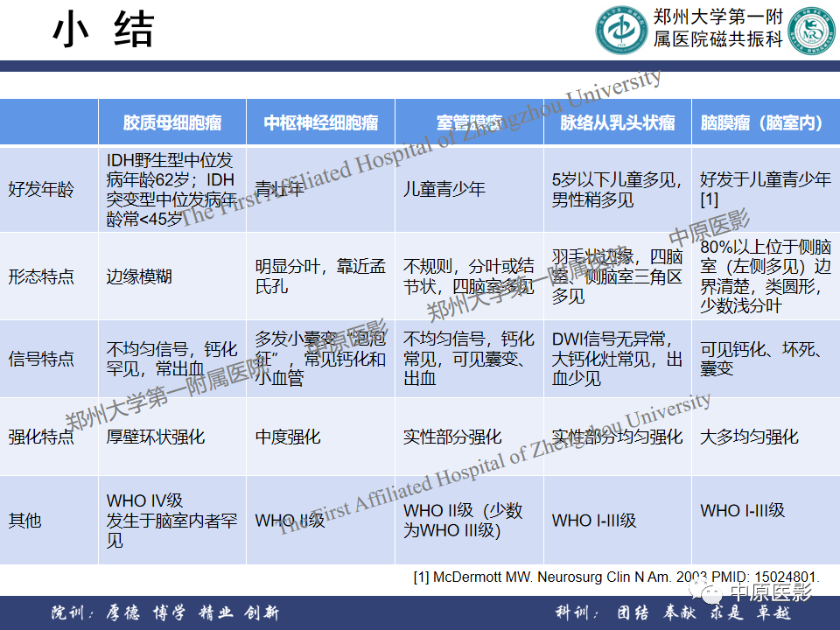The width and height of the screenshot is (840, 630).
Task: Select the 小结 slide title
Action: click(103, 30)
